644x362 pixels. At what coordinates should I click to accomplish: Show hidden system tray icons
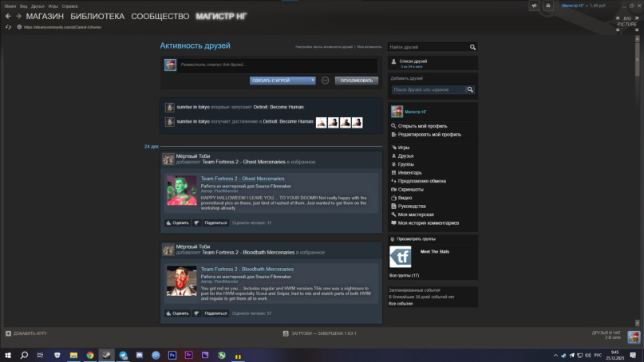tap(555, 356)
